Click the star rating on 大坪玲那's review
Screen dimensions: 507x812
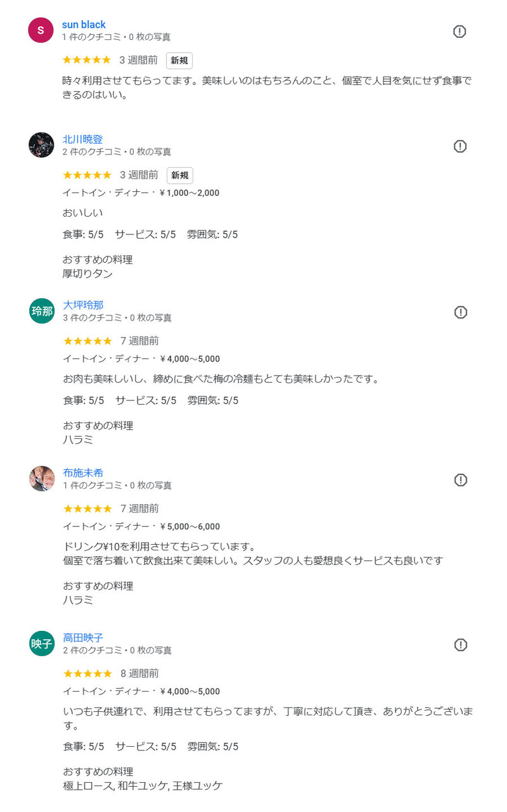point(87,341)
